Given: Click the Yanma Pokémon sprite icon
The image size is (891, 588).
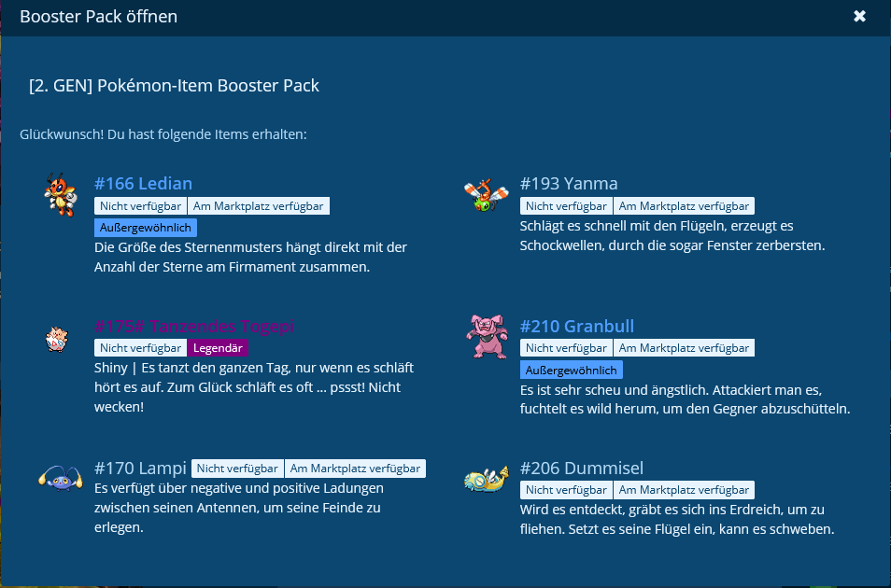Looking at the screenshot, I should click(486, 196).
